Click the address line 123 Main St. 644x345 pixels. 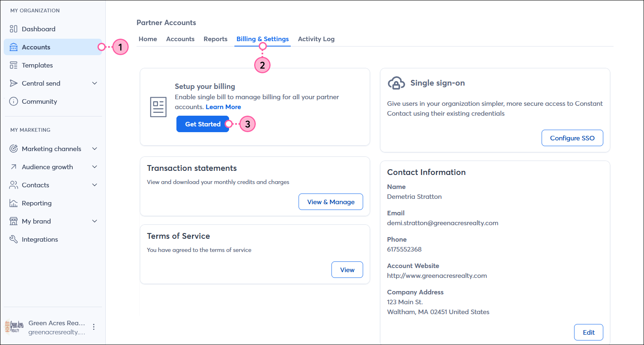click(x=405, y=302)
